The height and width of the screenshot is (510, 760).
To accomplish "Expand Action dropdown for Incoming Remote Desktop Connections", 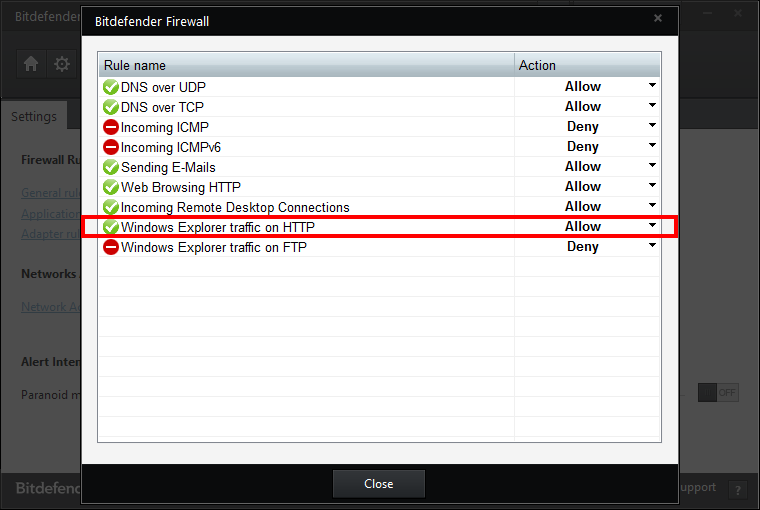I will click(652, 206).
